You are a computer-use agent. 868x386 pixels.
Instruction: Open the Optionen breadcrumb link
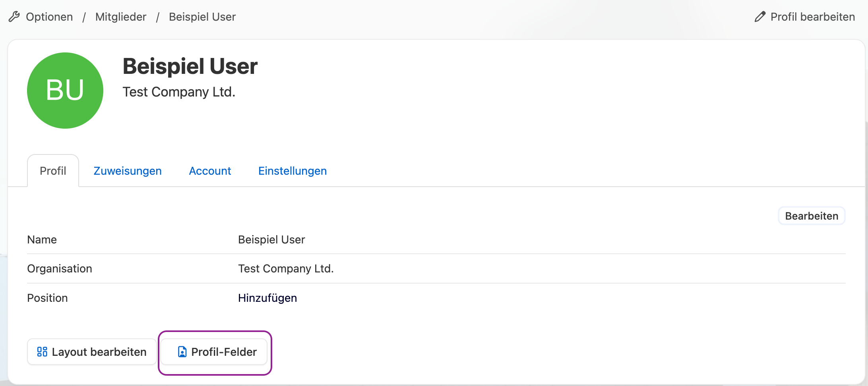tap(49, 17)
